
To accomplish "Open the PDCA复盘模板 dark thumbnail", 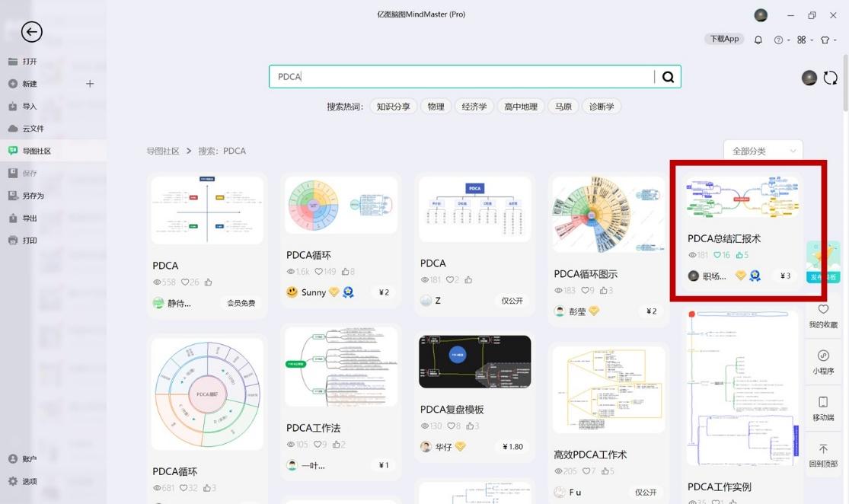I will coord(475,362).
